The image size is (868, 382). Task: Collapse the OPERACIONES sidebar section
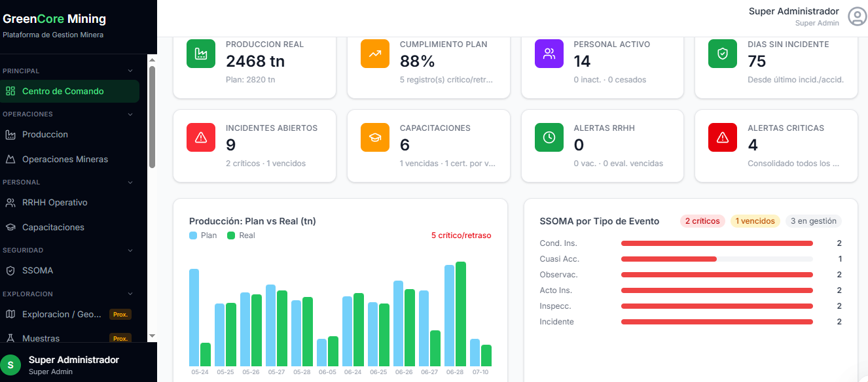coord(130,114)
